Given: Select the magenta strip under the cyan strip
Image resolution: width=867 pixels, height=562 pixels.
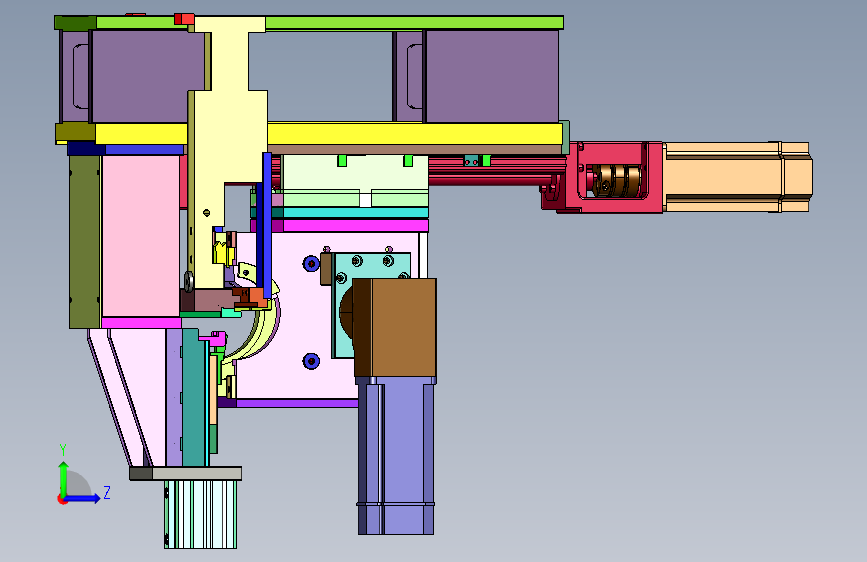Looking at the screenshot, I should pyautogui.click(x=340, y=226).
